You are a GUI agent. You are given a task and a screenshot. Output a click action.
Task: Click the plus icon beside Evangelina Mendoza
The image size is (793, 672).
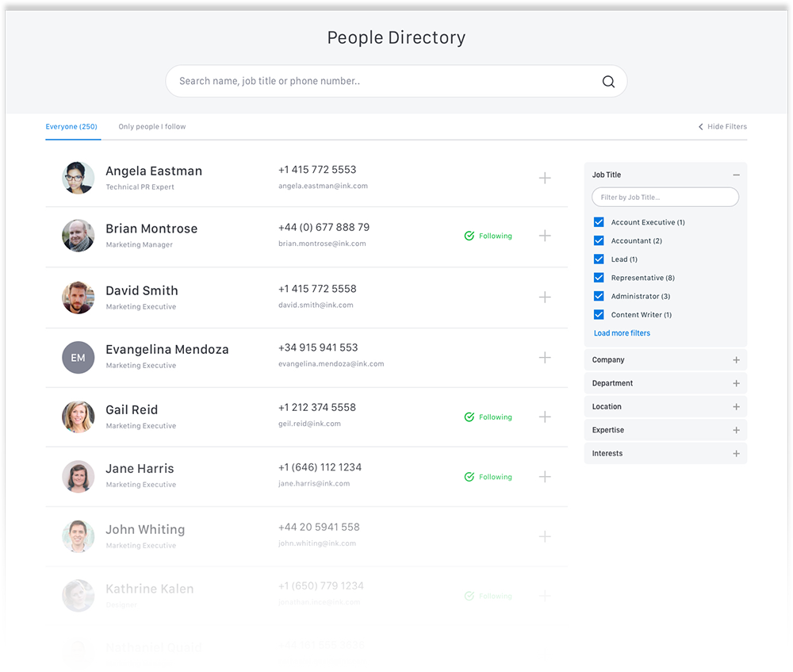[x=545, y=358]
